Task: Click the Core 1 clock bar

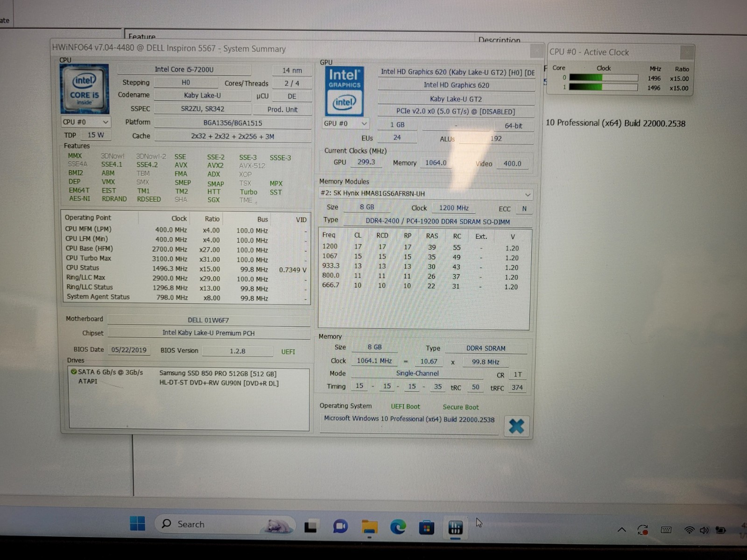Action: [603, 87]
